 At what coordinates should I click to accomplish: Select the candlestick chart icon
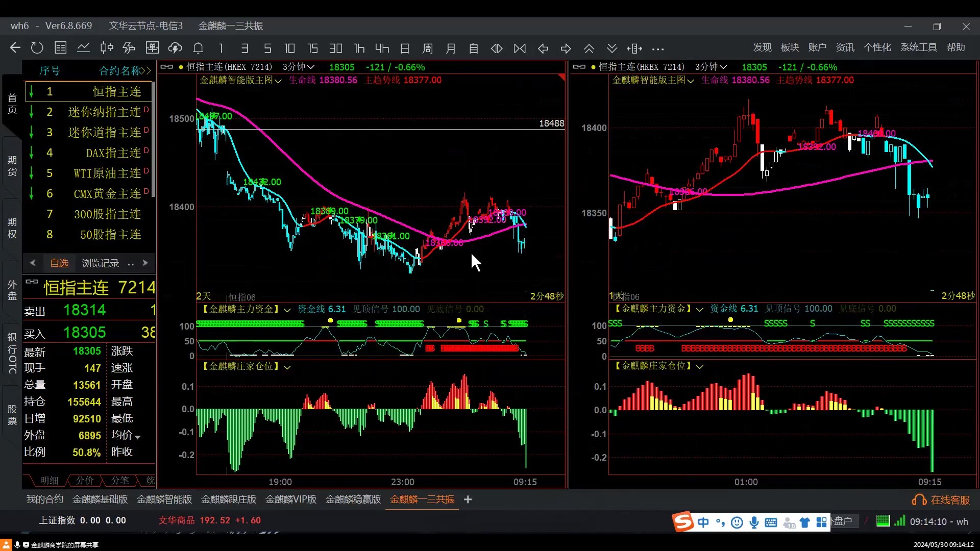pos(107,48)
